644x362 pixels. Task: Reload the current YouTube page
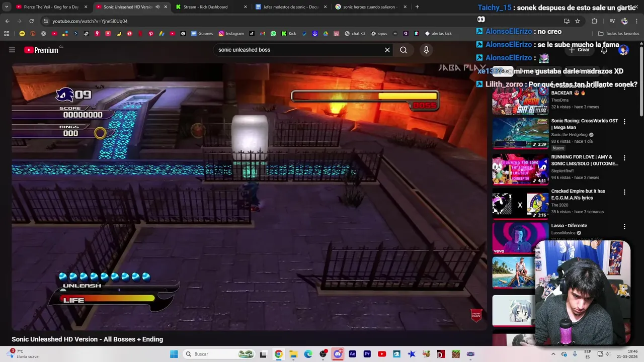[31, 21]
